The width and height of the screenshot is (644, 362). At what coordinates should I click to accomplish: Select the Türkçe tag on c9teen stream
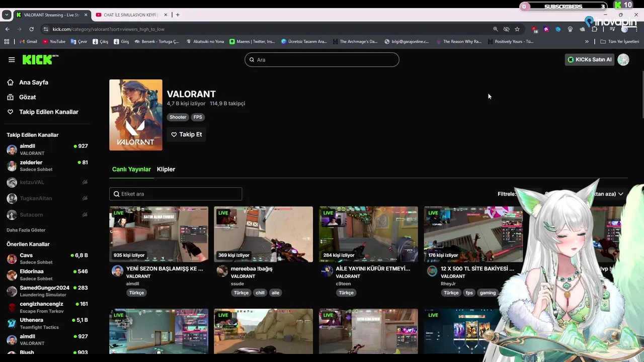pos(346,293)
